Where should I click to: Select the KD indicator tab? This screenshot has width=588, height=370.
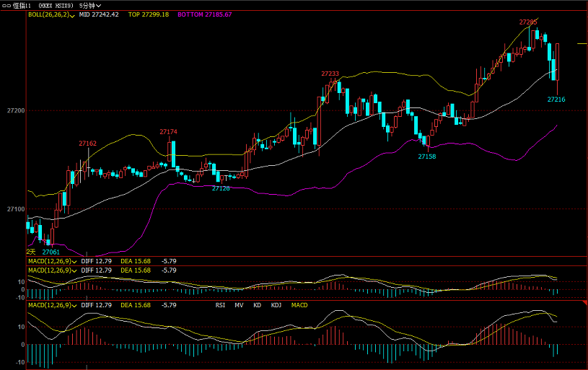pos(257,305)
